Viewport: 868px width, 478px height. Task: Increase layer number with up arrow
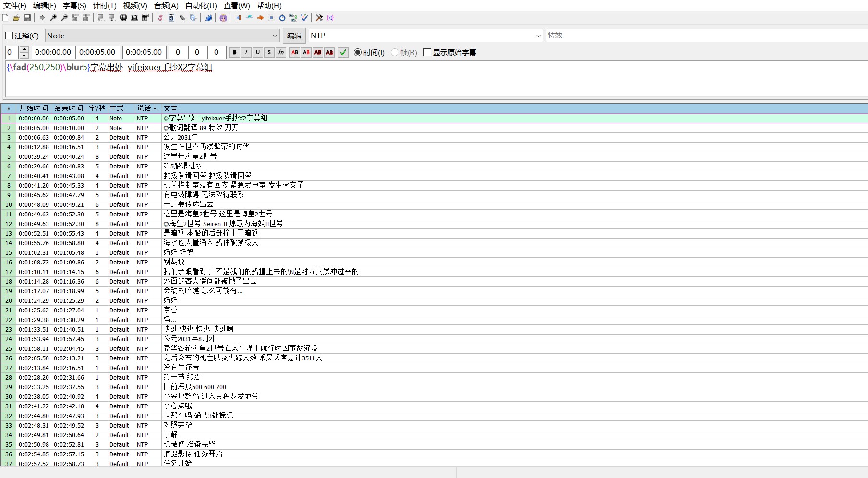[x=24, y=49]
